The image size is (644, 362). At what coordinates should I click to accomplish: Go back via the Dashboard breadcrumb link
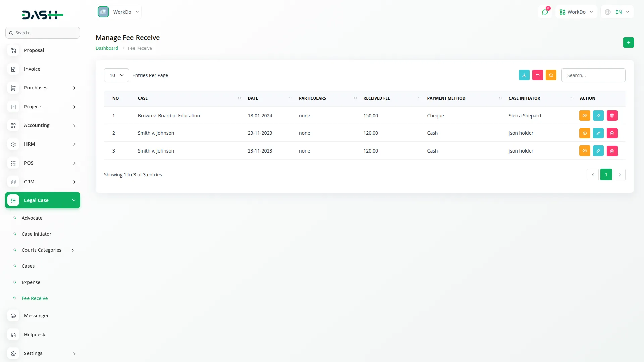click(x=106, y=48)
